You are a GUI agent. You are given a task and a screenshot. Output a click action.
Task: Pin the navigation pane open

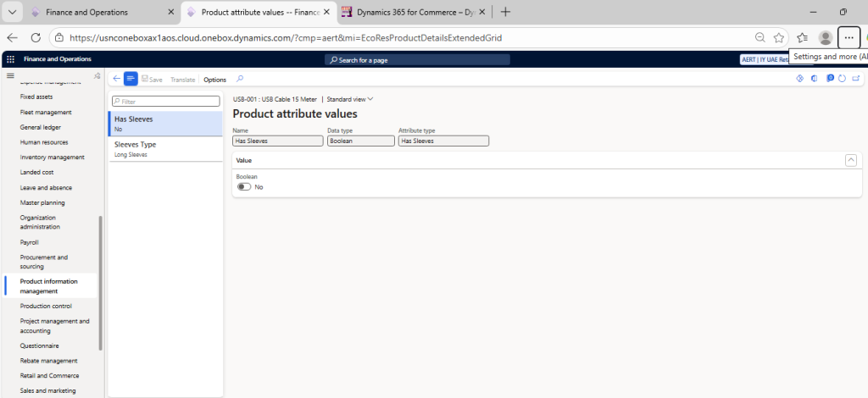(x=97, y=76)
